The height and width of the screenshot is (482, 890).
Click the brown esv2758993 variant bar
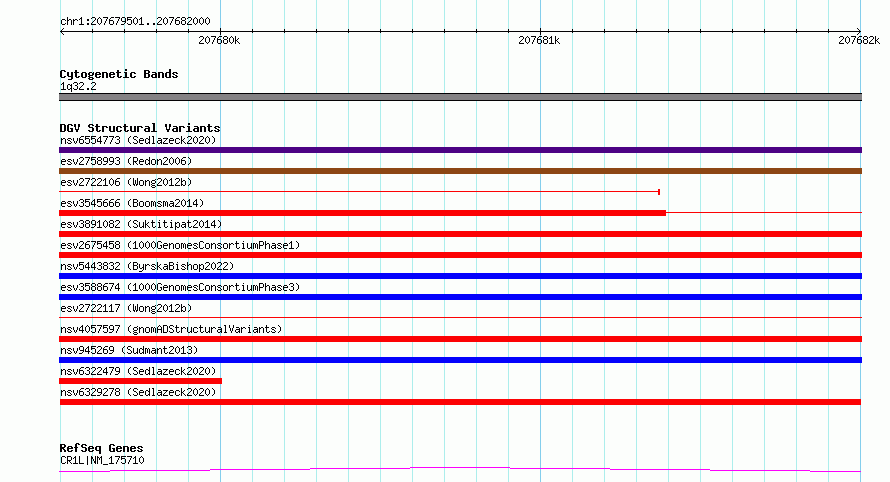460,171
